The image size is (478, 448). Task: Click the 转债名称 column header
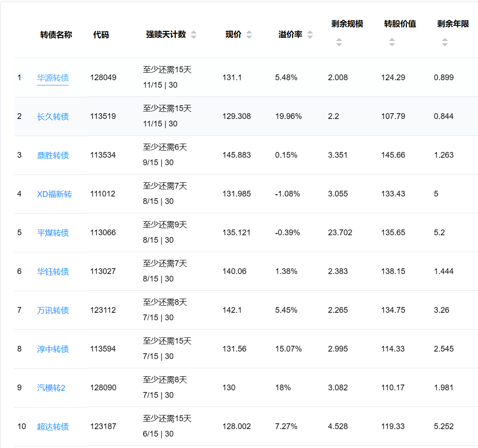click(56, 35)
